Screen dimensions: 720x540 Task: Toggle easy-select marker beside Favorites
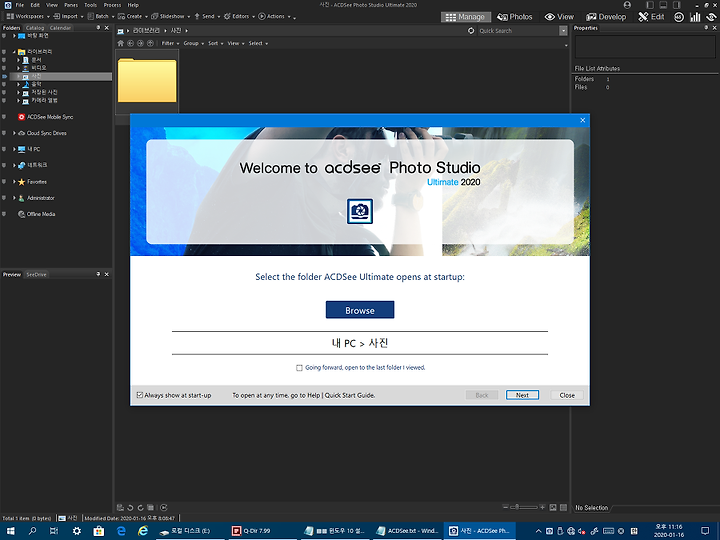(4, 182)
